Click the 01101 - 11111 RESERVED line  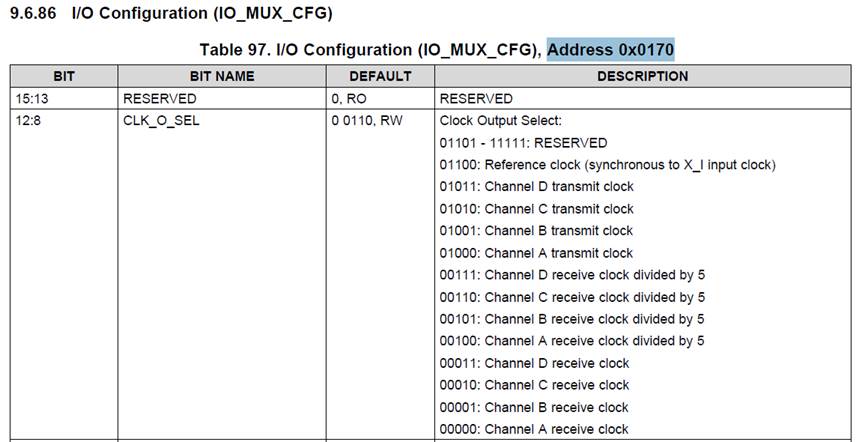point(523,143)
